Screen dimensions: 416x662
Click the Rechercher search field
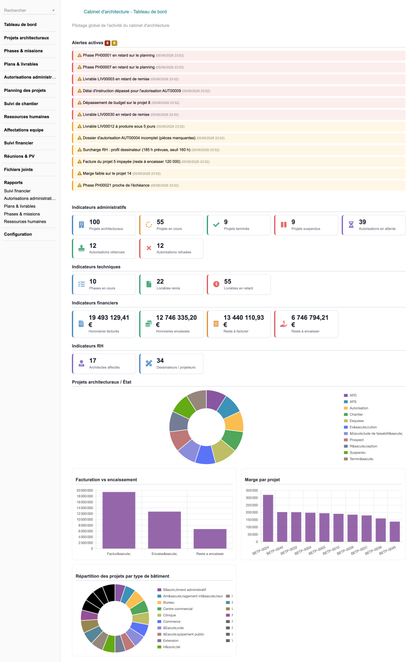(x=27, y=10)
